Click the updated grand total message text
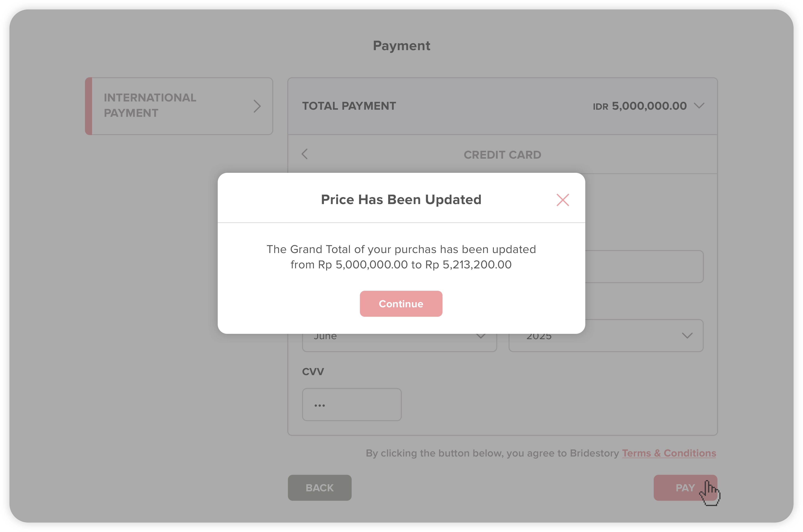 click(401, 257)
